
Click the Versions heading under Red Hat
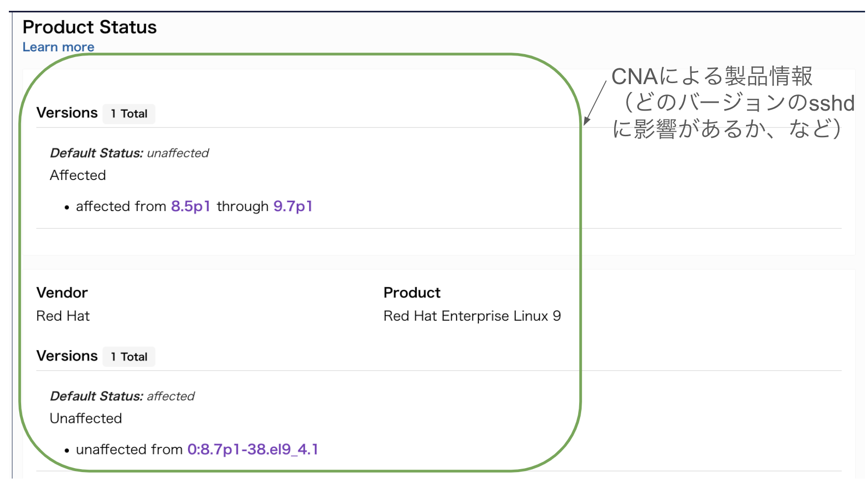click(67, 356)
